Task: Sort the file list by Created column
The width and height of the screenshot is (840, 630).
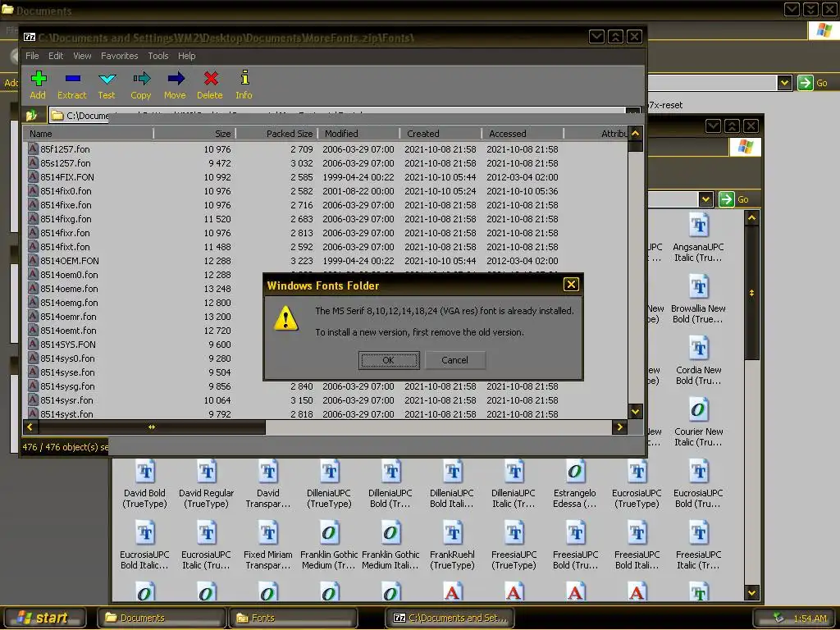Action: [x=441, y=134]
